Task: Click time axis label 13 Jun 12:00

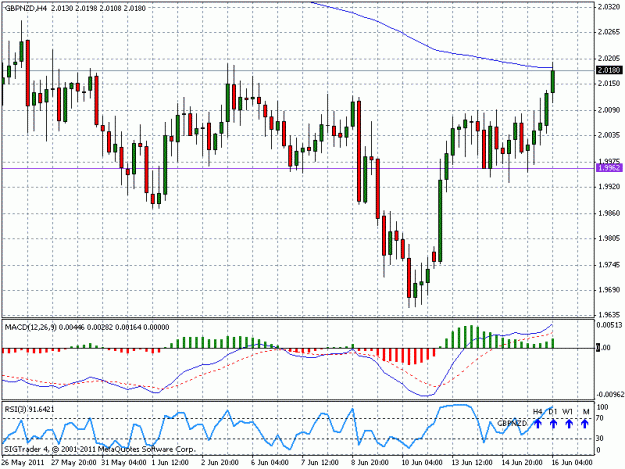Action: pos(472,462)
